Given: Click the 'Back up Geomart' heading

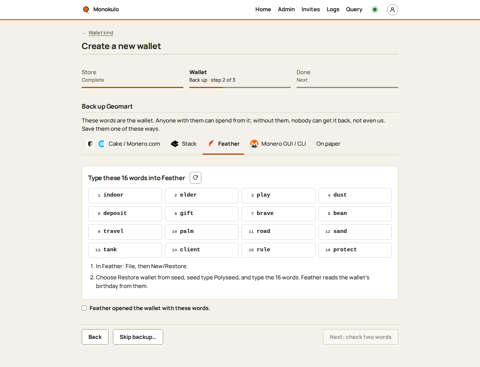Looking at the screenshot, I should pos(107,106).
